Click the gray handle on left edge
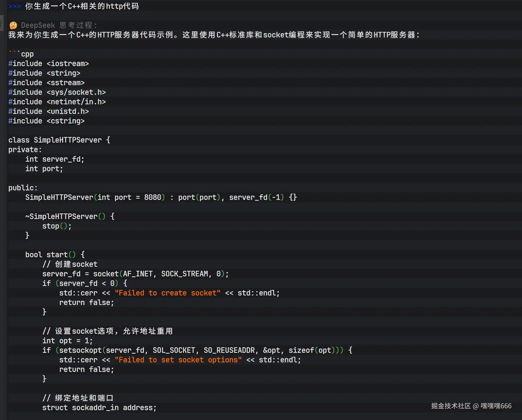 pyautogui.click(x=2, y=23)
